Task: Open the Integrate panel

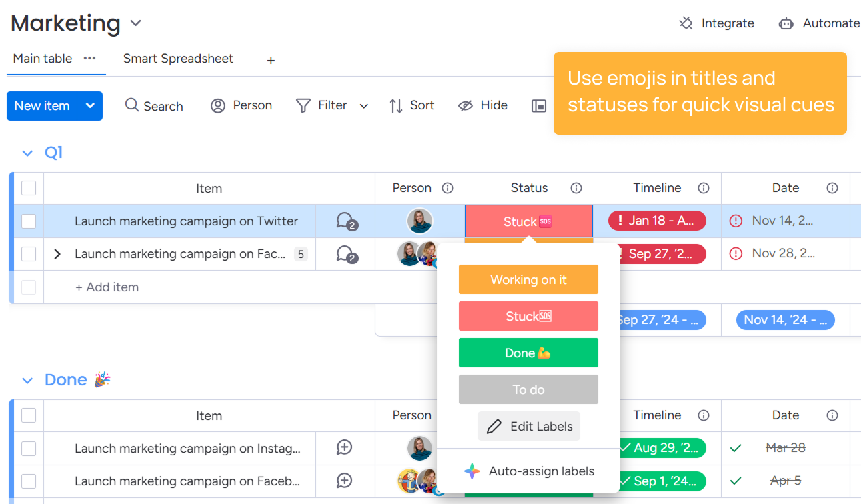Action: pyautogui.click(x=716, y=23)
